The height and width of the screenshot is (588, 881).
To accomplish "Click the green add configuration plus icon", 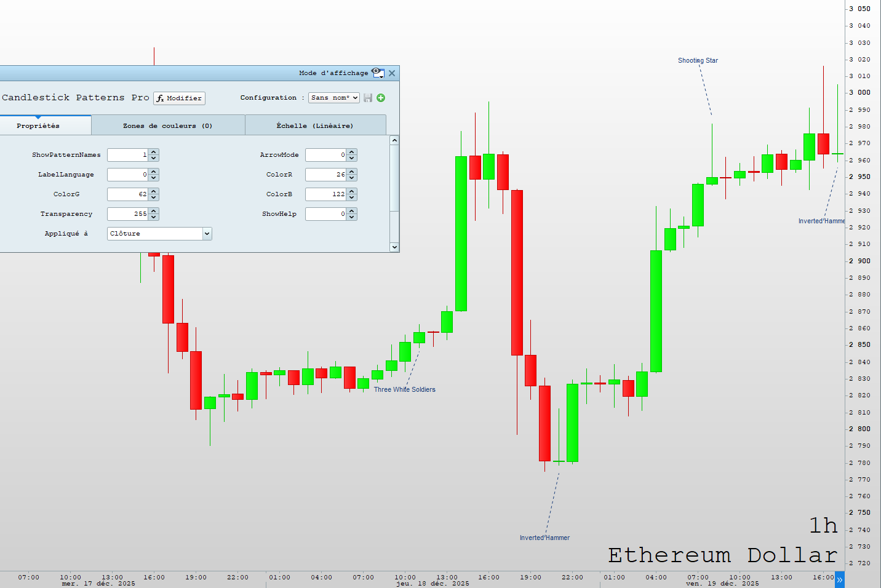I will 381,98.
